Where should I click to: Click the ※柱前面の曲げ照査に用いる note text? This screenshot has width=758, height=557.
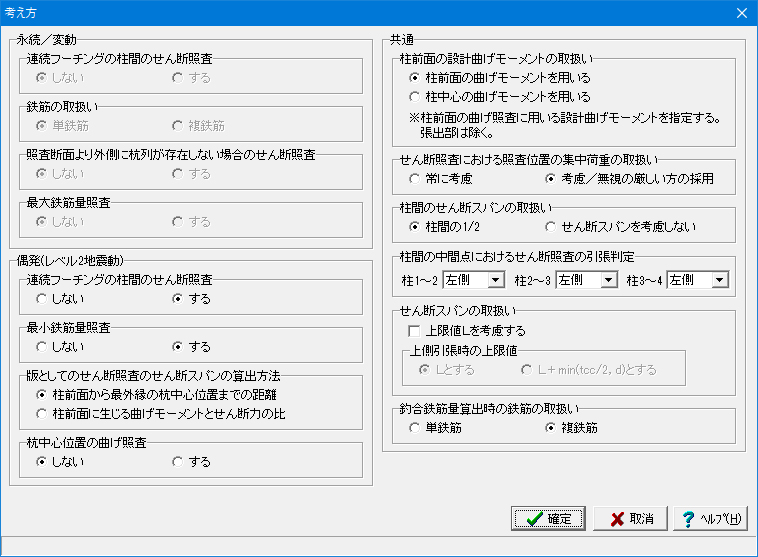[x=565, y=125]
